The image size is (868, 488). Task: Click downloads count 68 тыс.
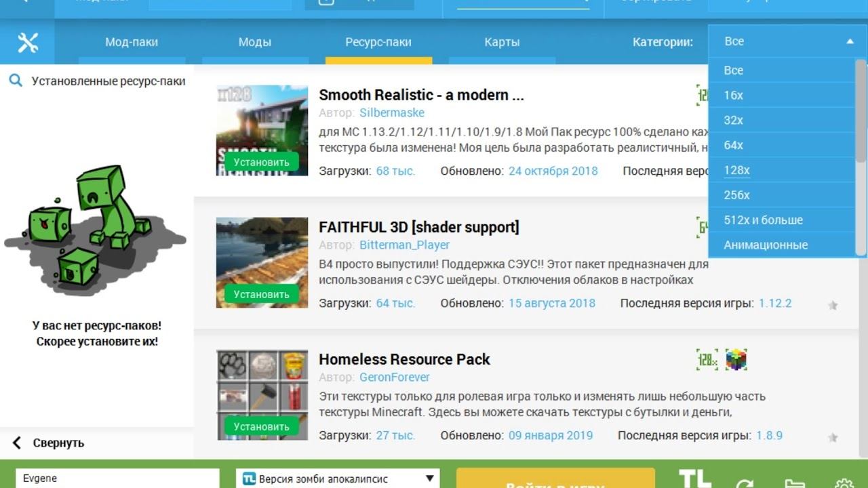pyautogui.click(x=395, y=171)
